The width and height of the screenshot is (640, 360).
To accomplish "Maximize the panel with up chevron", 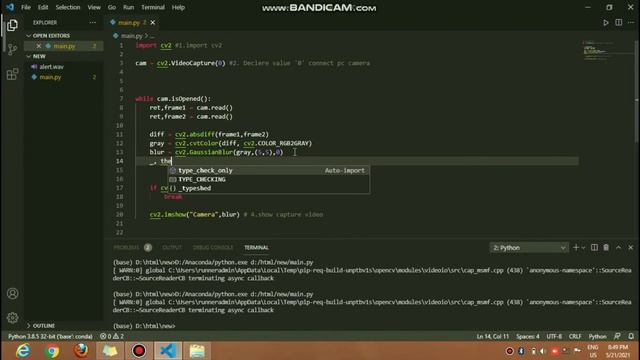I will tap(618, 247).
